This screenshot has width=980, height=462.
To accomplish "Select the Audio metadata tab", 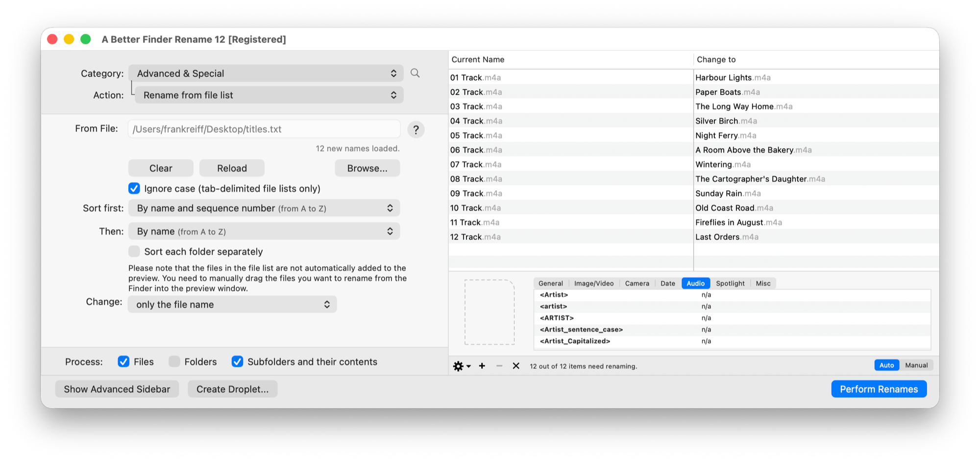I will pos(696,283).
